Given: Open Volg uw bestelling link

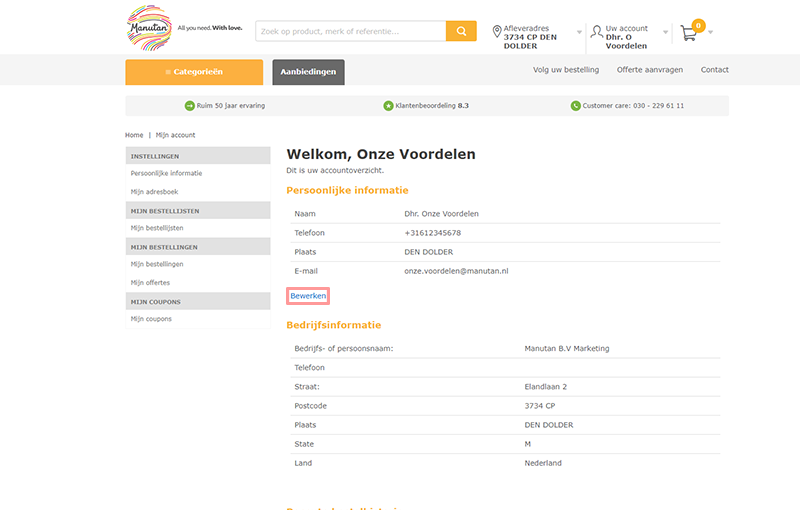Looking at the screenshot, I should tap(566, 70).
